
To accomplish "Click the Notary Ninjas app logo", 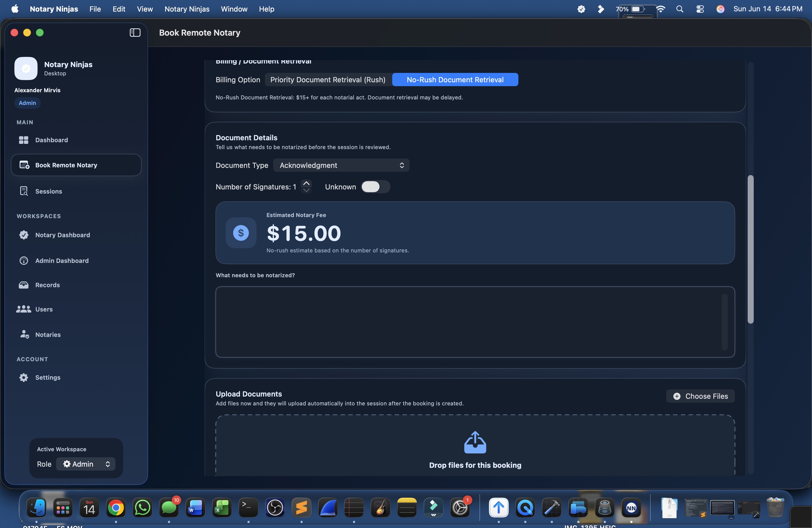I will click(26, 68).
